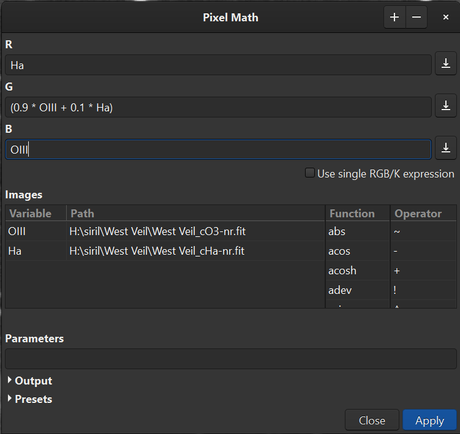
Task: Select the Ha image row
Action: [165, 251]
